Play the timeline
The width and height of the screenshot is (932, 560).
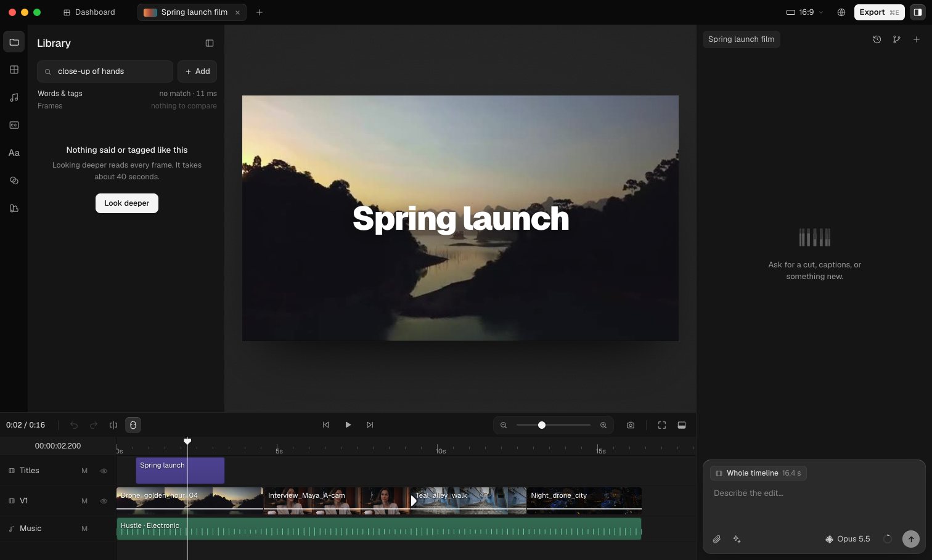(348, 425)
